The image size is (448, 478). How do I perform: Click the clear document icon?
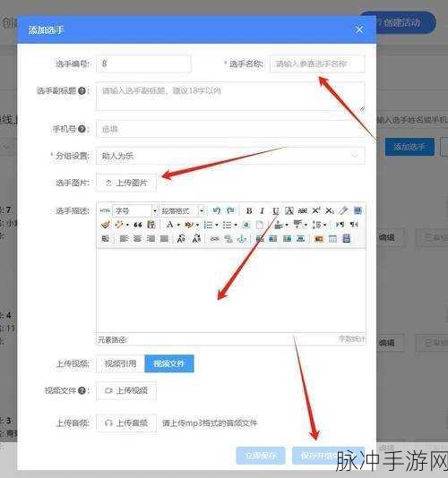click(260, 225)
